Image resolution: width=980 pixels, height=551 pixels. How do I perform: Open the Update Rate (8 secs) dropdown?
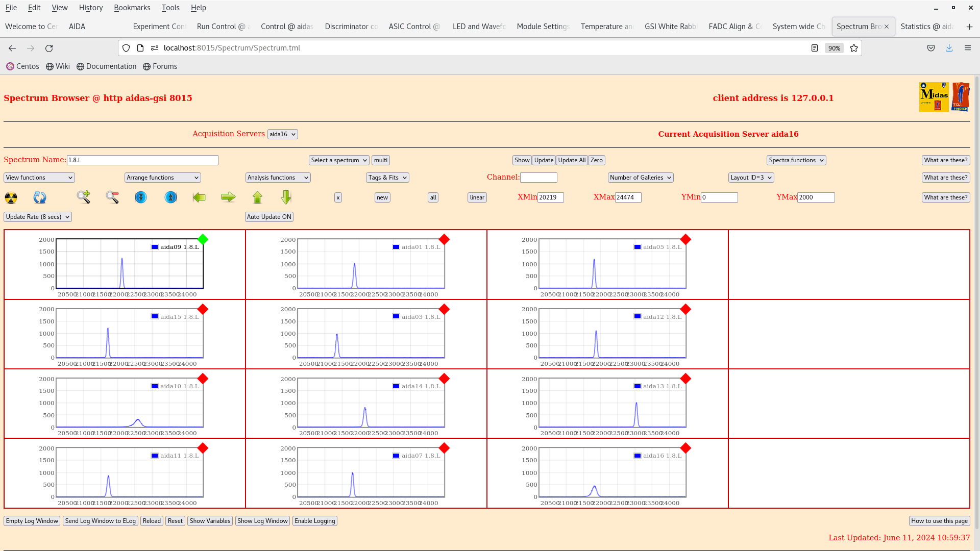[38, 217]
